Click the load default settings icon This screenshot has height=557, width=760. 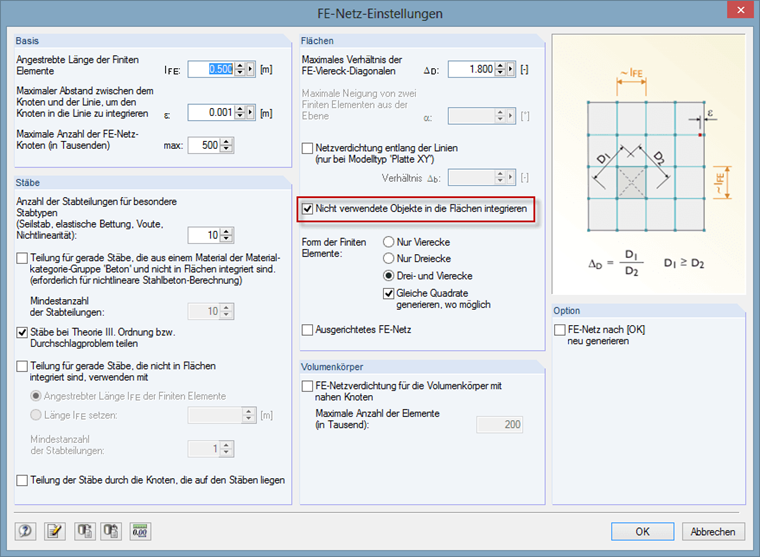click(85, 531)
